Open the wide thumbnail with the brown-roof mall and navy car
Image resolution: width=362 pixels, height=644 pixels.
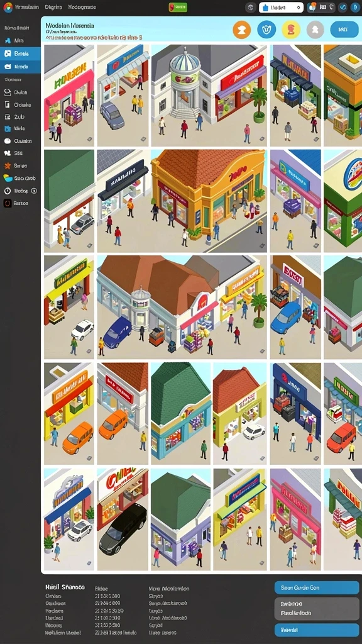tap(182, 307)
